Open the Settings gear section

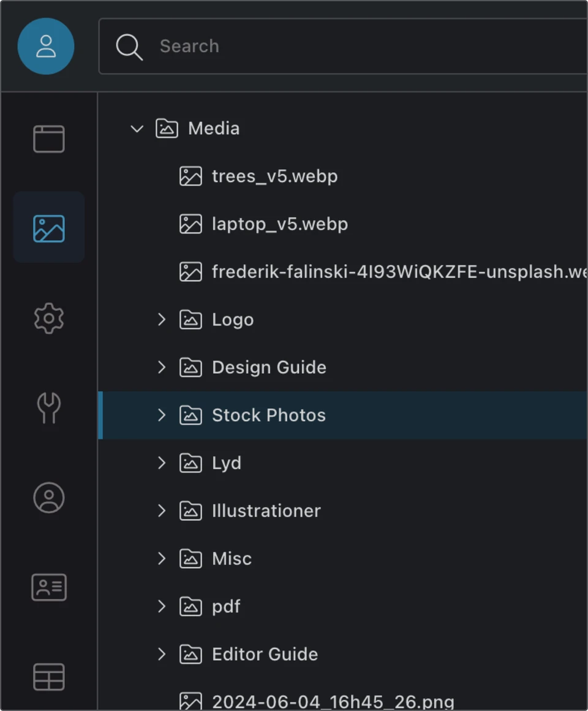coord(48,319)
